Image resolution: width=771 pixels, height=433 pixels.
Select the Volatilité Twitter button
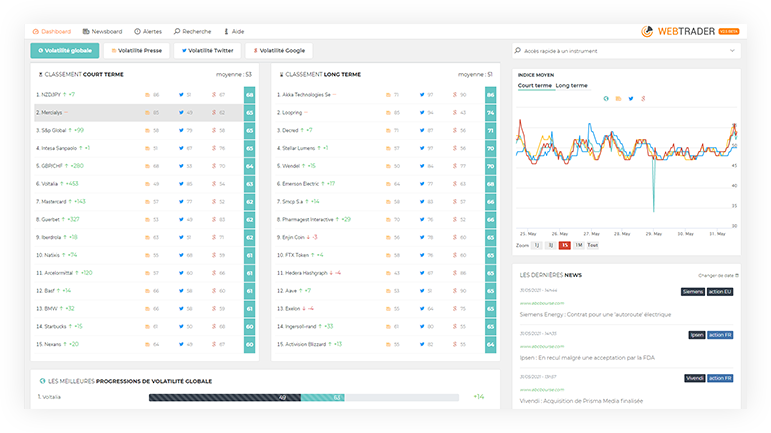[207, 51]
